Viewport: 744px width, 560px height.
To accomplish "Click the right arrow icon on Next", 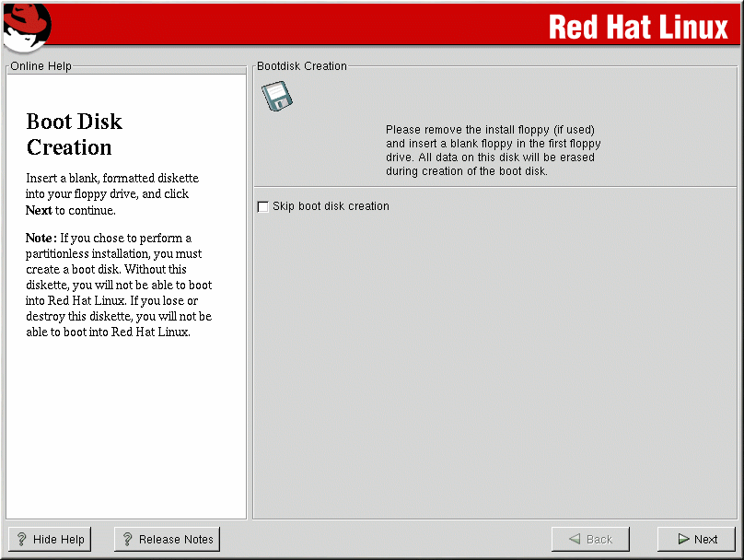I will pyautogui.click(x=683, y=540).
